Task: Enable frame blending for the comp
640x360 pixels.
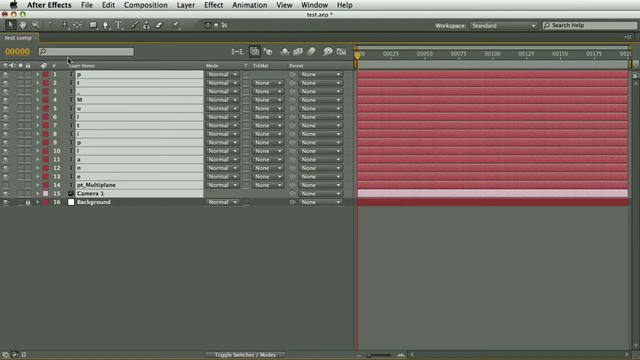Action: [298, 51]
